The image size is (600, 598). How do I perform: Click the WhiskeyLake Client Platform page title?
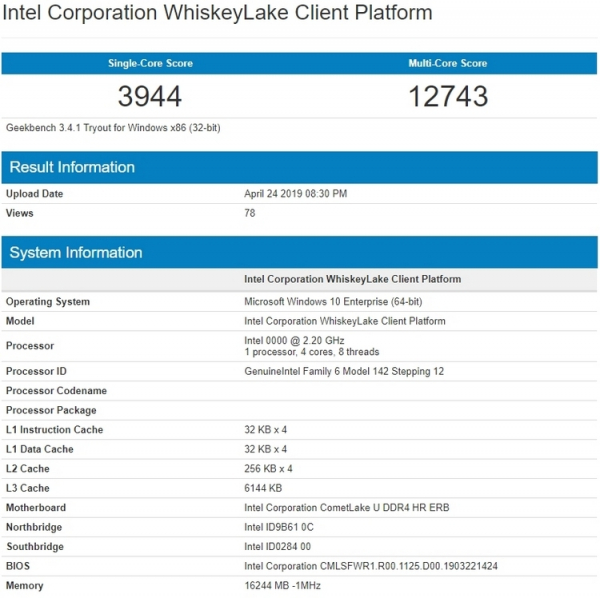click(x=218, y=14)
